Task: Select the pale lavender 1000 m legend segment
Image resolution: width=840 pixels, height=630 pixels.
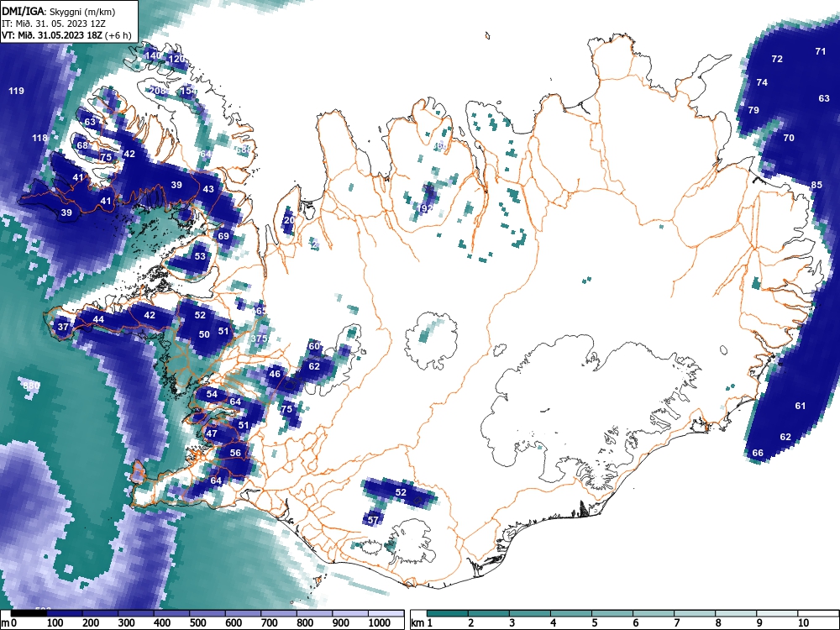Action: [x=386, y=613]
